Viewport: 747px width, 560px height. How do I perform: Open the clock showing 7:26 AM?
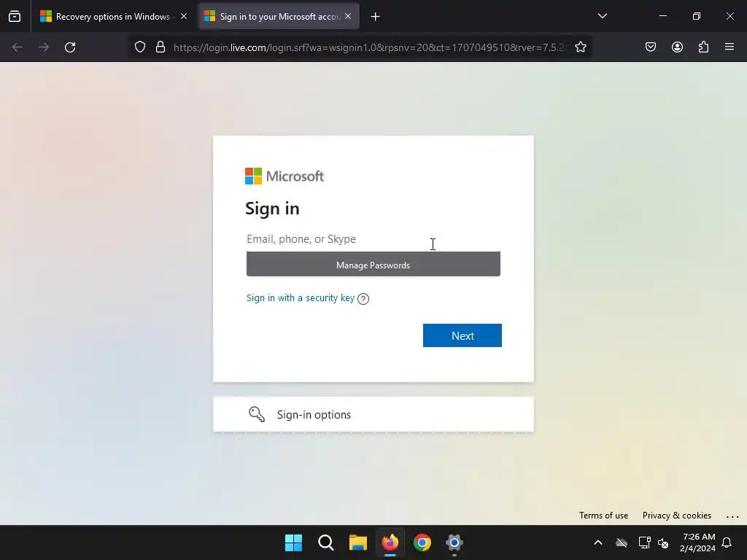(698, 542)
